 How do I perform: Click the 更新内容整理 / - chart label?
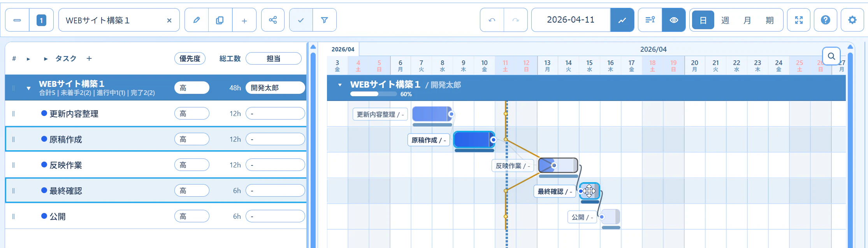point(380,114)
